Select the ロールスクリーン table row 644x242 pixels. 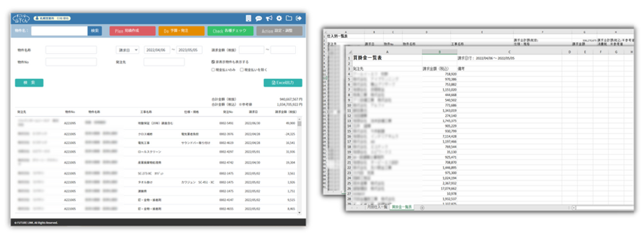(156, 152)
